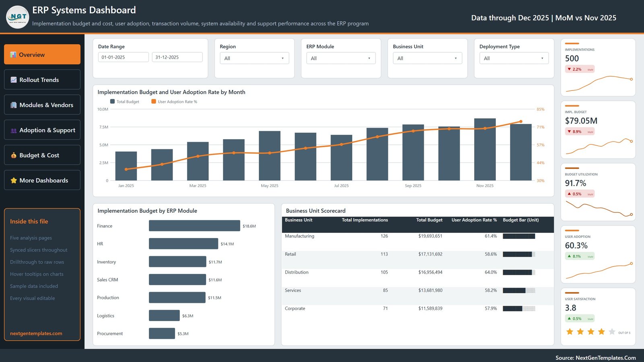Expand the ERP Module dropdown
Screen dimensions: 644x362
[x=341, y=58]
